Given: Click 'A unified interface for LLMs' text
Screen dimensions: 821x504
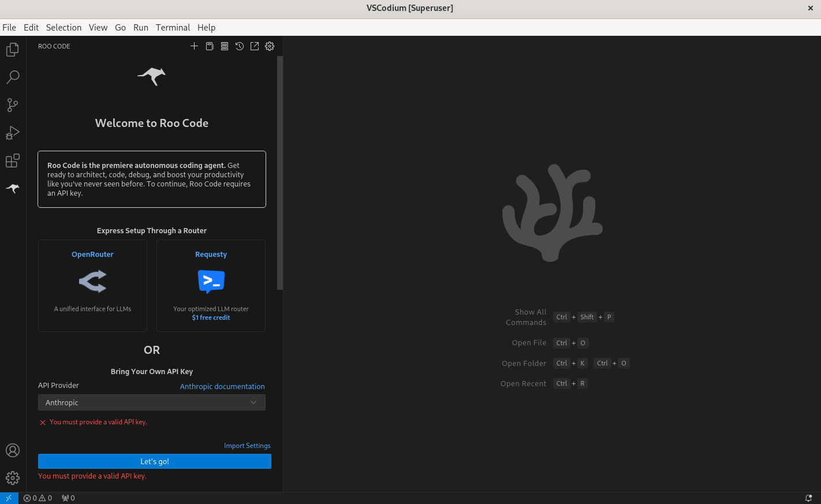Looking at the screenshot, I should click(x=92, y=309).
